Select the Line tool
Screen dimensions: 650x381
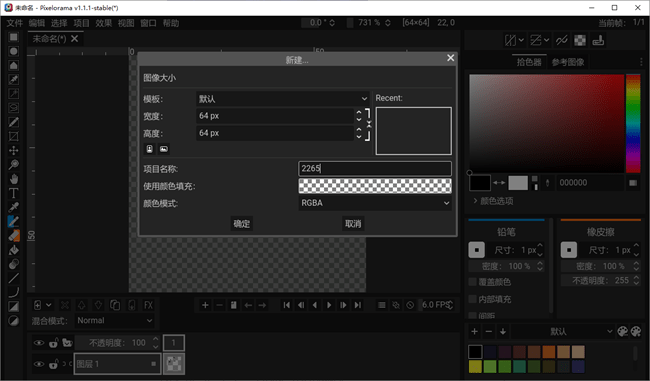point(13,278)
